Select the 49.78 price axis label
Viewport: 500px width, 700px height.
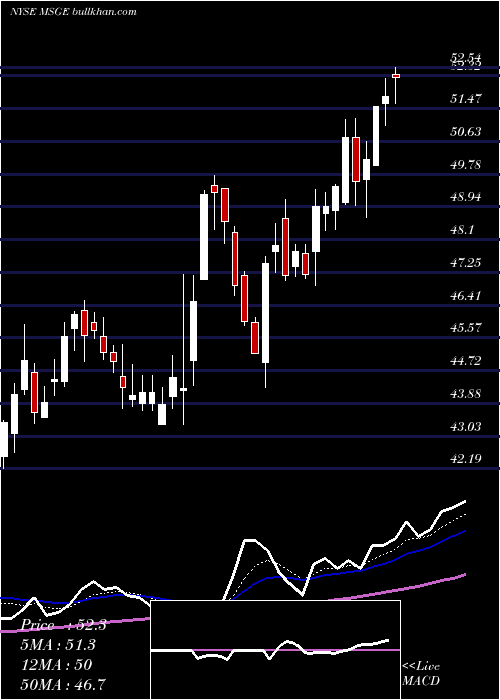tap(466, 165)
